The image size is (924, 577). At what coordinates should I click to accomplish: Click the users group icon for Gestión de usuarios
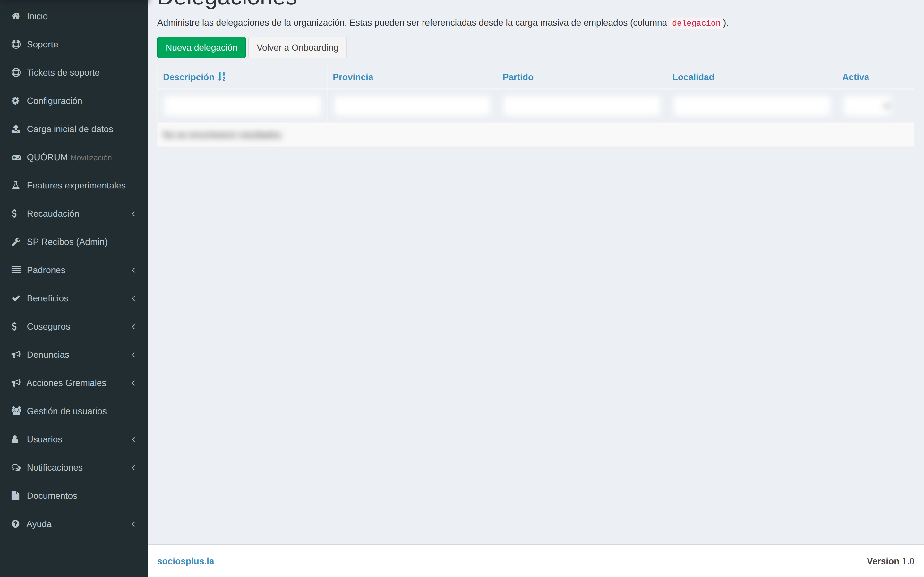click(16, 411)
